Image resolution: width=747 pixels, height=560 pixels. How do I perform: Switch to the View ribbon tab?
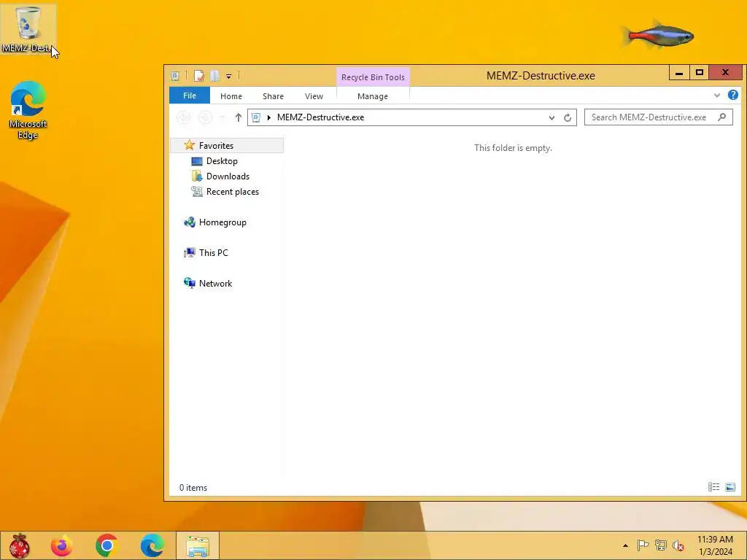click(x=314, y=96)
